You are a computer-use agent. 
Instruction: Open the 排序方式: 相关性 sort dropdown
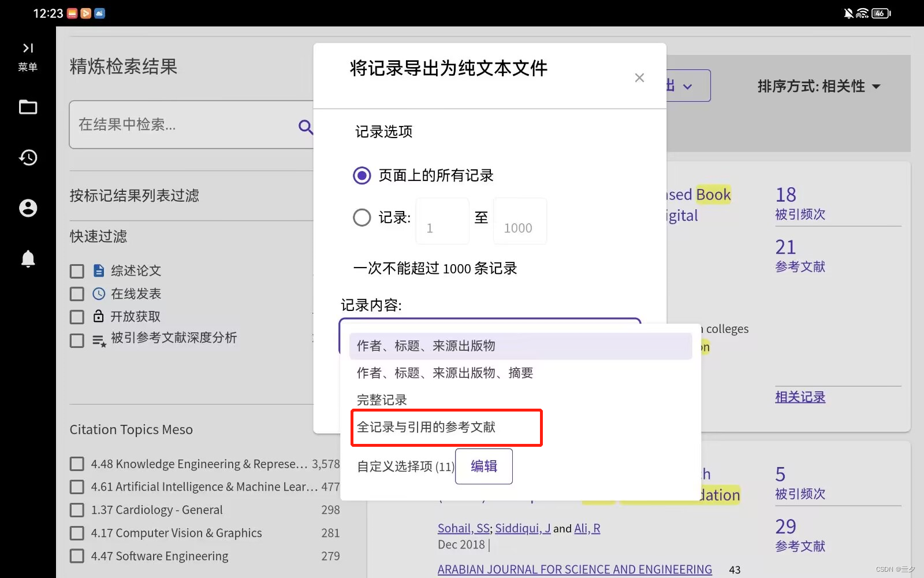(x=819, y=86)
